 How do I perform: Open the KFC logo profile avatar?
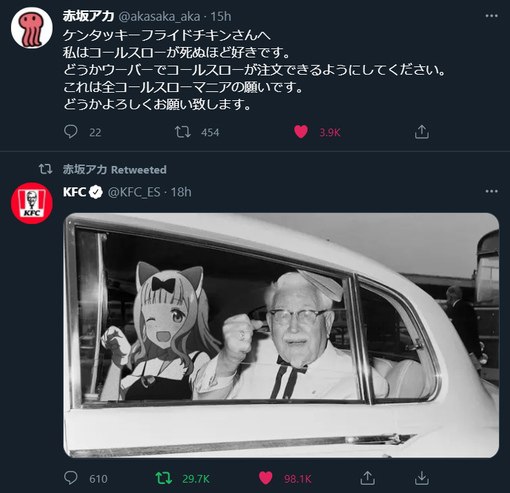[32, 203]
